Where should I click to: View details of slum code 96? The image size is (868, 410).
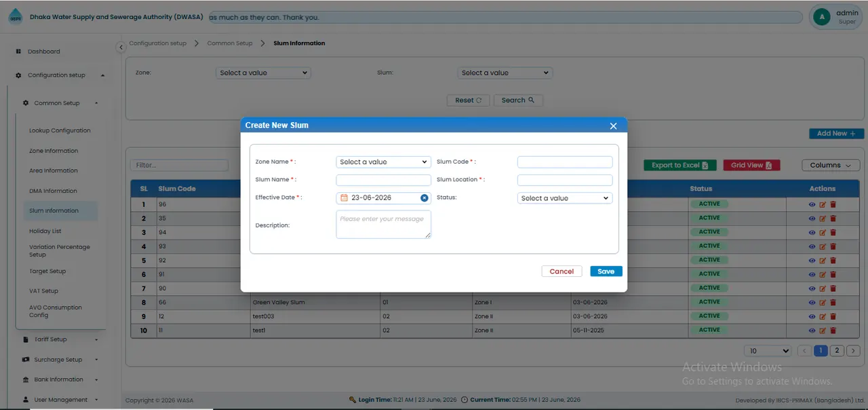tap(812, 204)
